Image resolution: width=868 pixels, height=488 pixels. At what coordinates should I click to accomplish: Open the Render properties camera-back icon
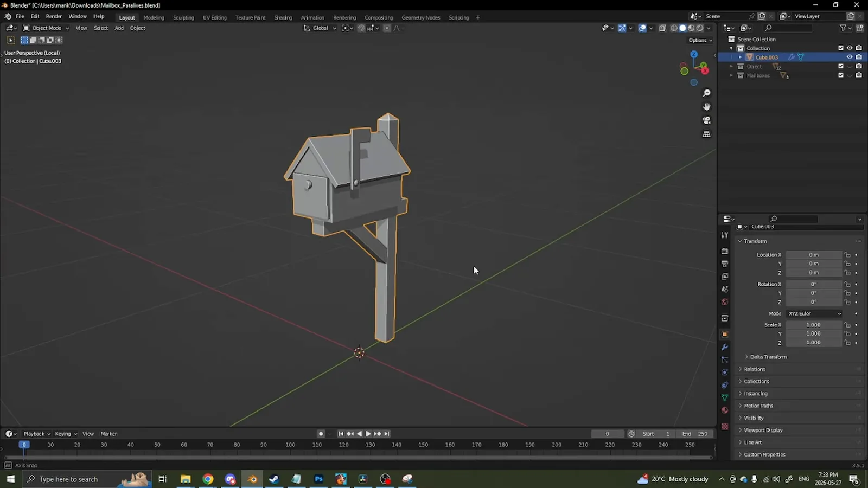(725, 251)
